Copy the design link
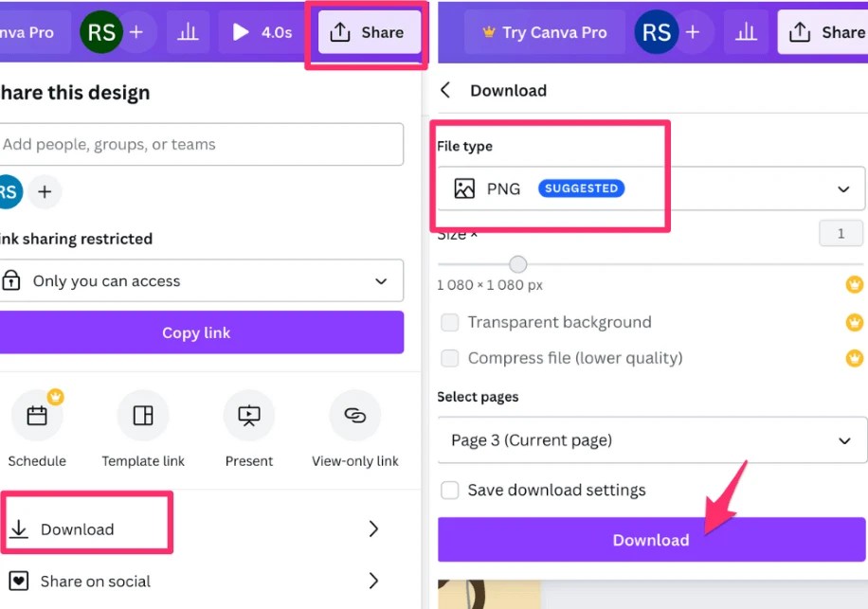The image size is (868, 609). [196, 332]
